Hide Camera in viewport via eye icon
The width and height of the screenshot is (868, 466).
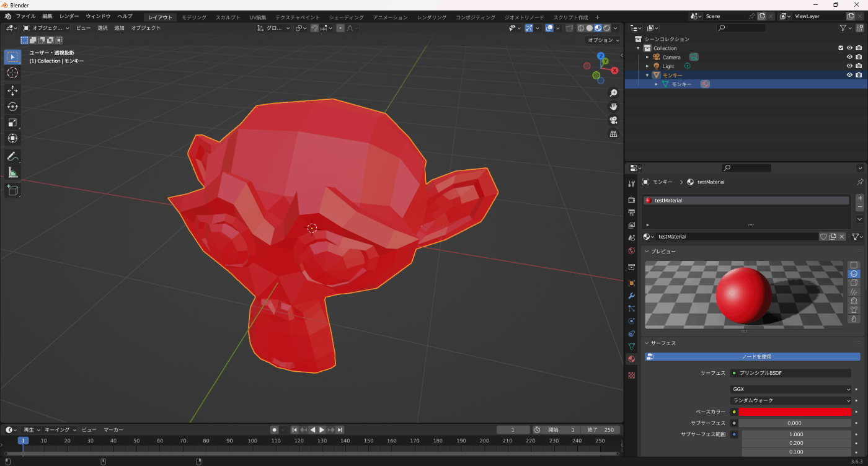(x=849, y=57)
